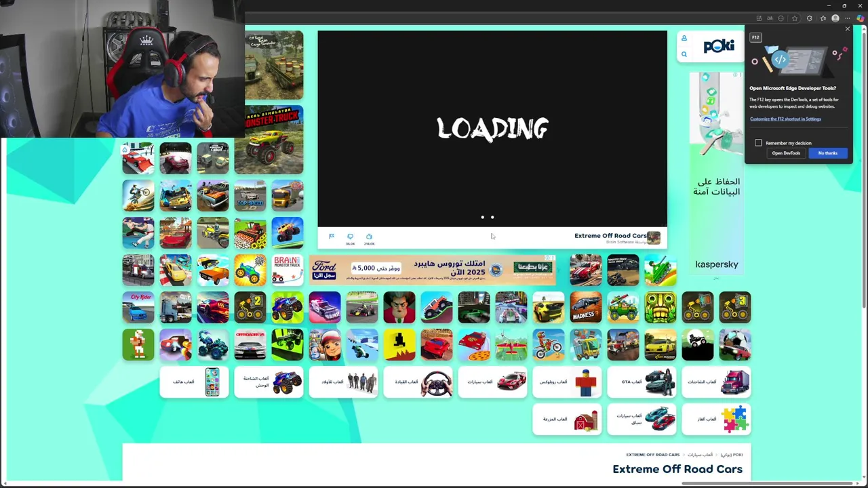Click the thumbs-down dislike icon below game

pyautogui.click(x=350, y=237)
